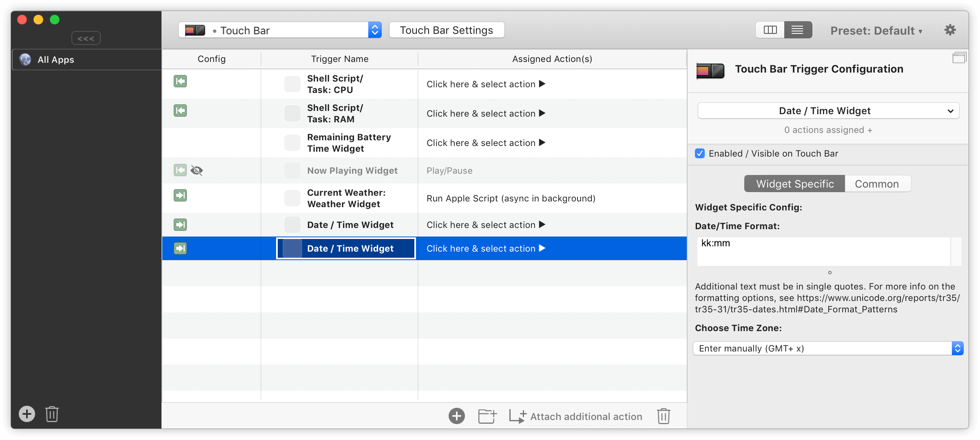Viewport: 980px width, 440px height.
Task: Click Play/Pause assigned action text
Action: [449, 170]
